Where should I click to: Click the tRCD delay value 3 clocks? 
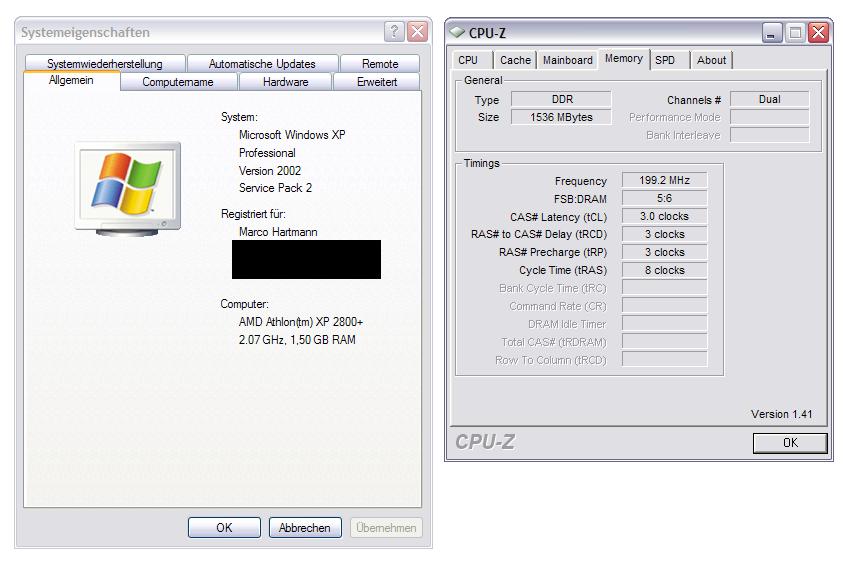664,234
